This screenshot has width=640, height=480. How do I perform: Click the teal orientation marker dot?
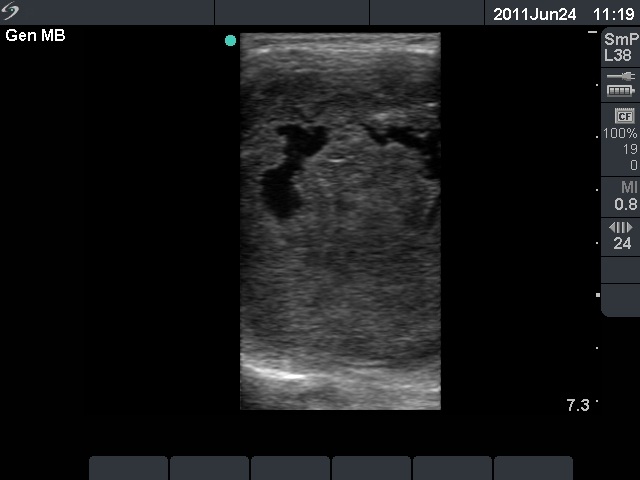pyautogui.click(x=231, y=41)
